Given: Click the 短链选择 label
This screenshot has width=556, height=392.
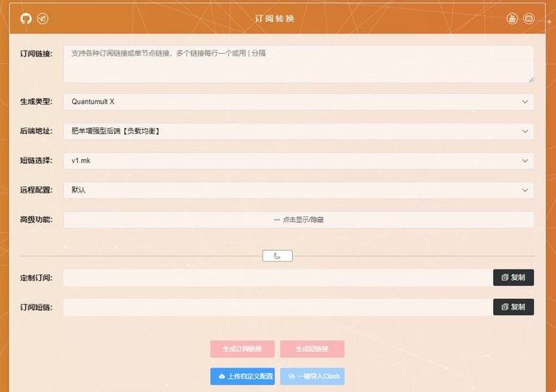Looking at the screenshot, I should tap(36, 160).
